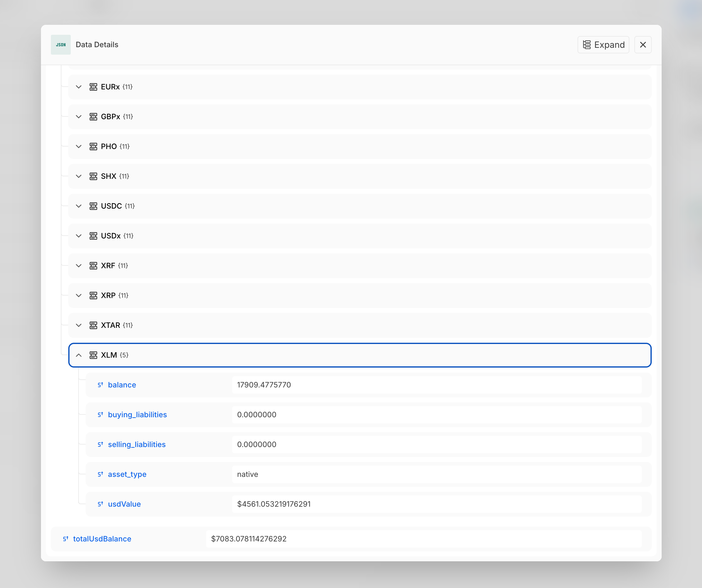The width and height of the screenshot is (702, 588).
Task: Click the asset_type key label
Action: 127,474
